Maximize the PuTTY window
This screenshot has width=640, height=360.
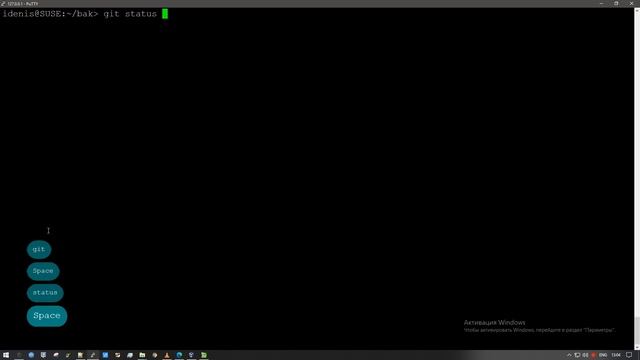(x=616, y=3)
